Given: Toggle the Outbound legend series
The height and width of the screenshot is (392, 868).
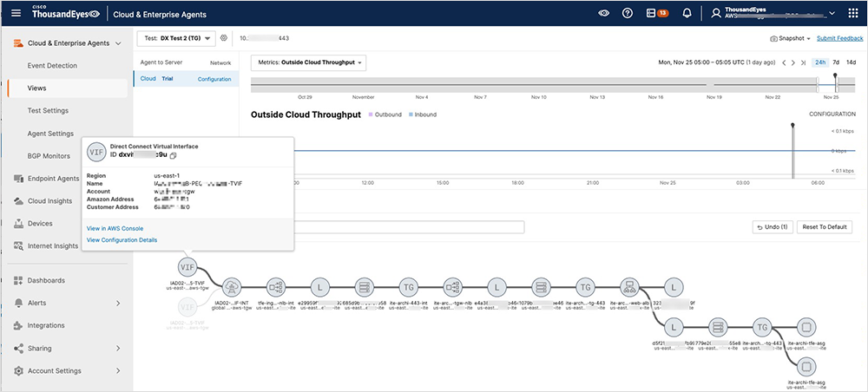Looking at the screenshot, I should click(x=387, y=114).
